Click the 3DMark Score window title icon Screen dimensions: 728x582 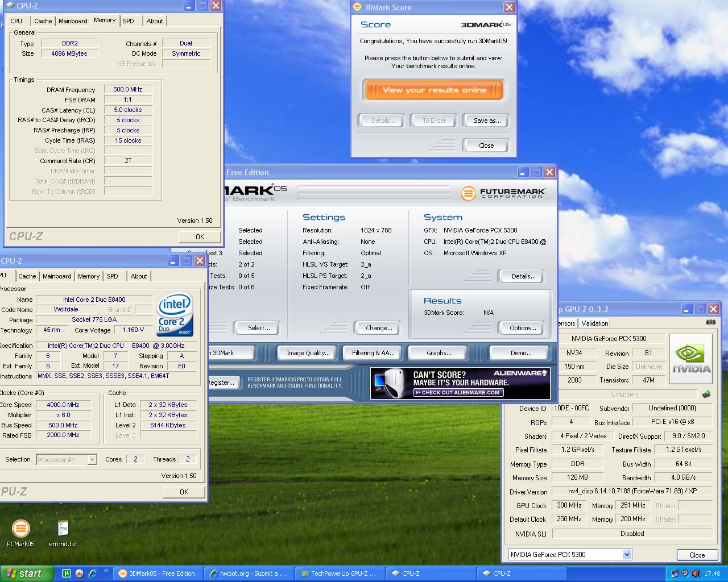pos(357,7)
